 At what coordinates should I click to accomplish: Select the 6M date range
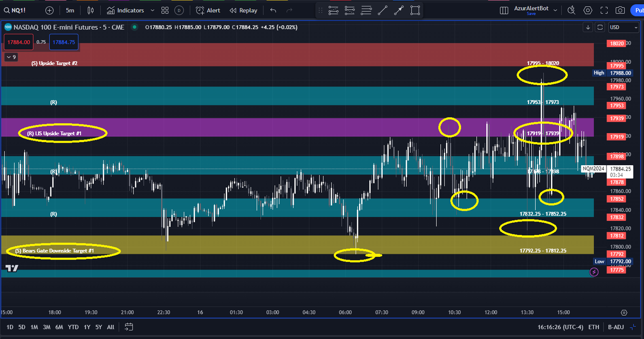pyautogui.click(x=59, y=327)
